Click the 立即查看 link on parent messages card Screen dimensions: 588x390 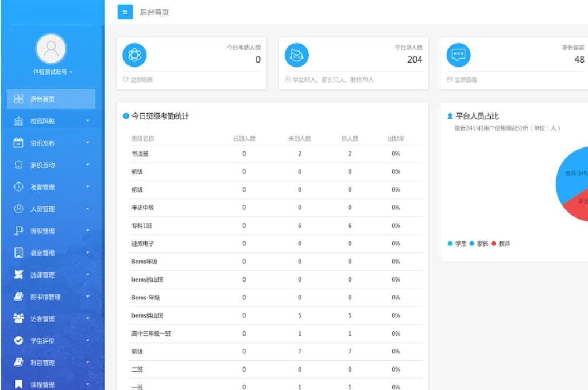coord(464,79)
